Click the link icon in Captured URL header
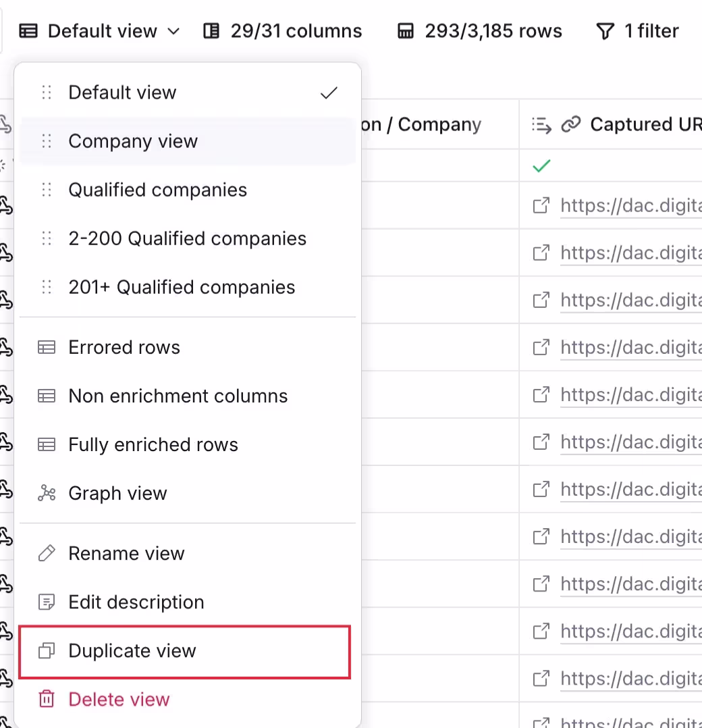 point(570,124)
